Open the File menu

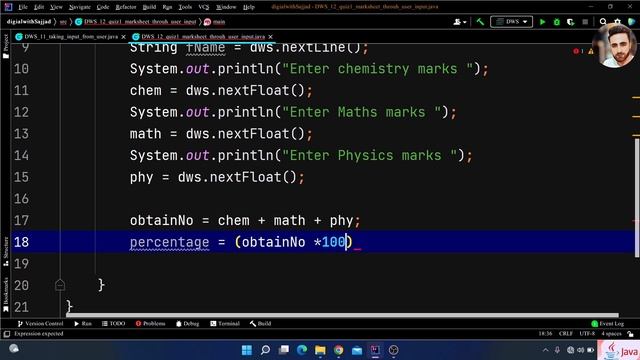click(x=23, y=7)
